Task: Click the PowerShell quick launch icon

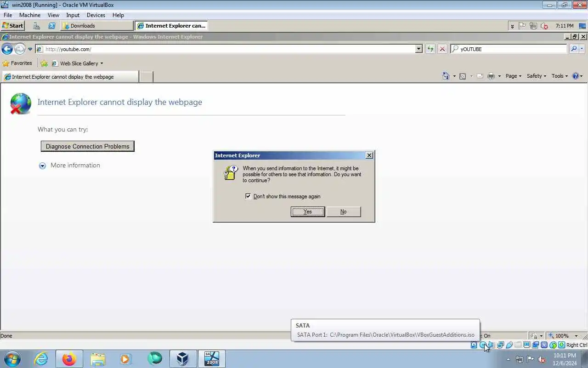Action: [51, 26]
